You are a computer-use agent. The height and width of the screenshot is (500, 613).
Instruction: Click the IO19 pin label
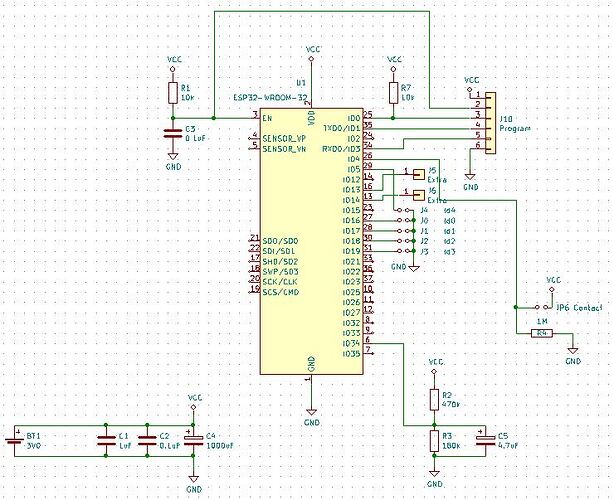pyautogui.click(x=351, y=251)
